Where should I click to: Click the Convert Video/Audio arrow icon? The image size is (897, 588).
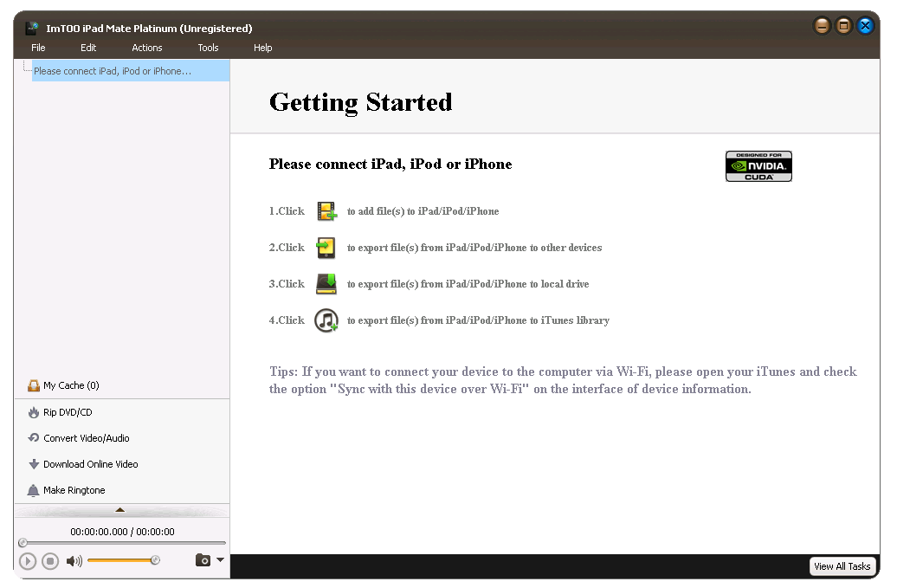(34, 438)
